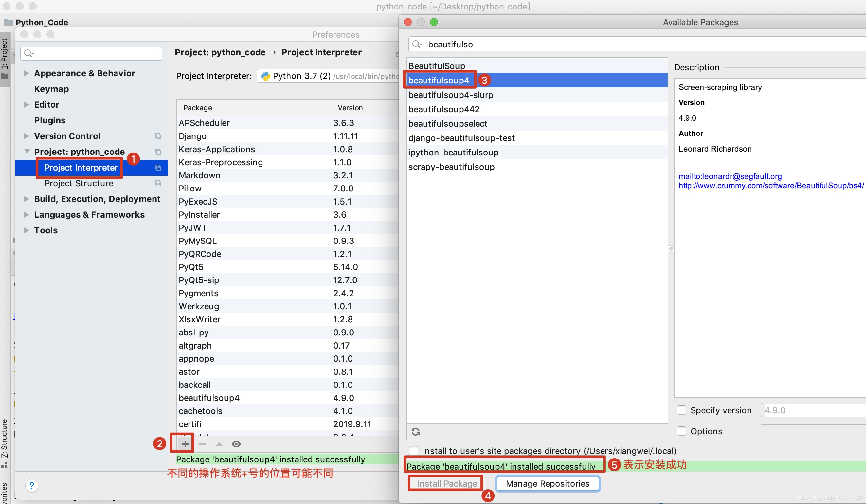Open the Z: Structure side tool tab
Image resolution: width=866 pixels, height=504 pixels.
pyautogui.click(x=5, y=443)
